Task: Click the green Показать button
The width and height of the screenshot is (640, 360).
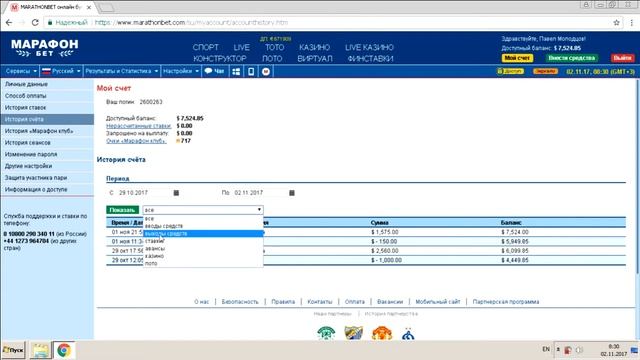Action: click(x=122, y=210)
